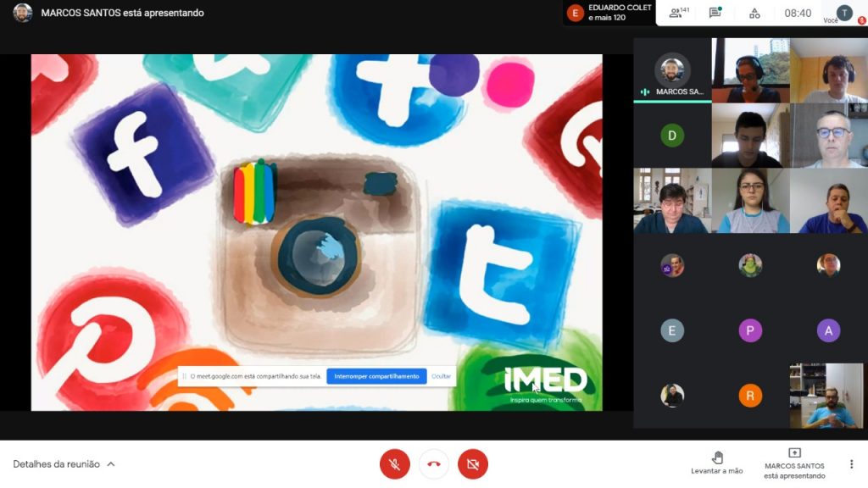Click the shared presentation screen
This screenshot has width=868, height=488.
[x=317, y=232]
